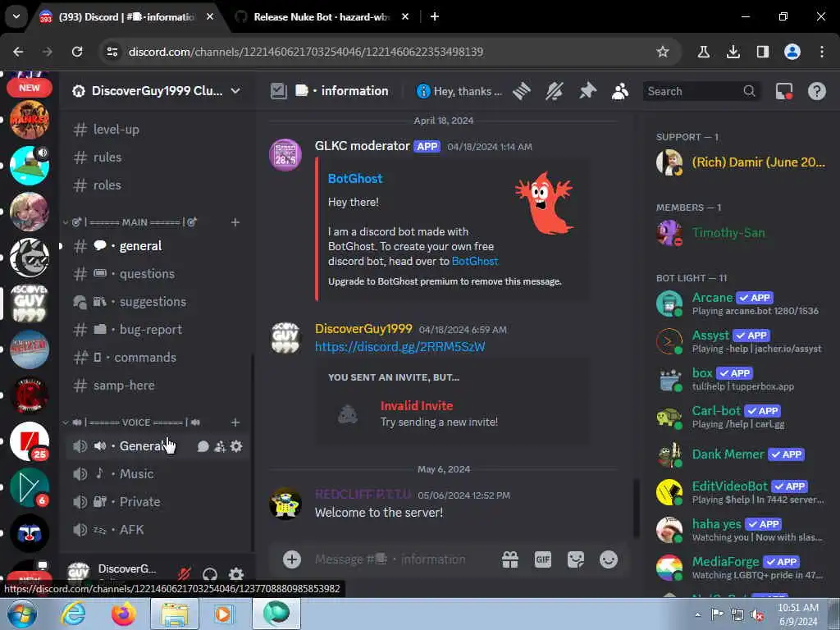
Task: Open the discord.gg/2RRM5SzW invite link
Action: pyautogui.click(x=399, y=347)
